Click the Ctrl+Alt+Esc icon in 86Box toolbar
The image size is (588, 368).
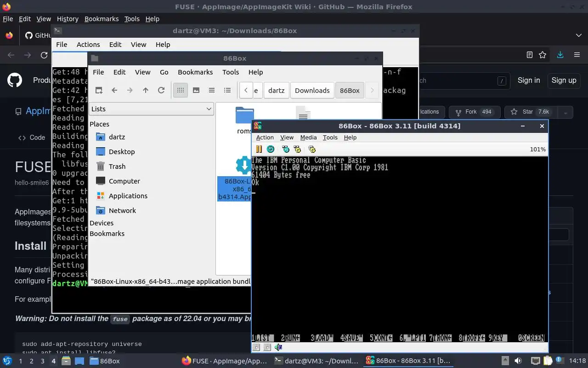click(297, 149)
